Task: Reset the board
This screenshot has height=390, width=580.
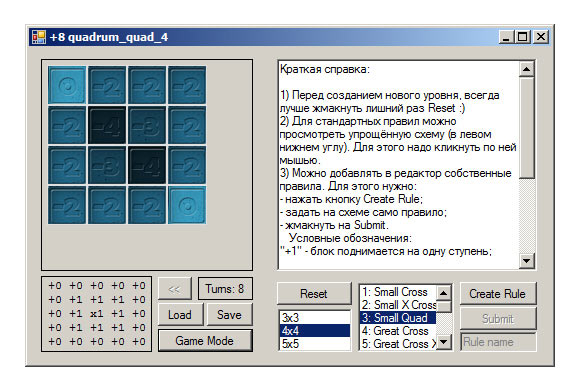Action: pyautogui.click(x=314, y=293)
